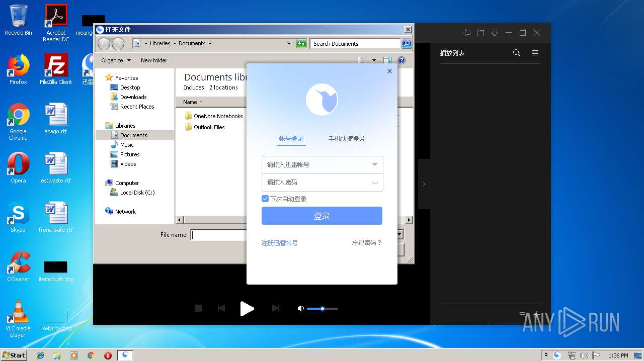Open Acrobat Reader DC desktop icon

[56, 23]
